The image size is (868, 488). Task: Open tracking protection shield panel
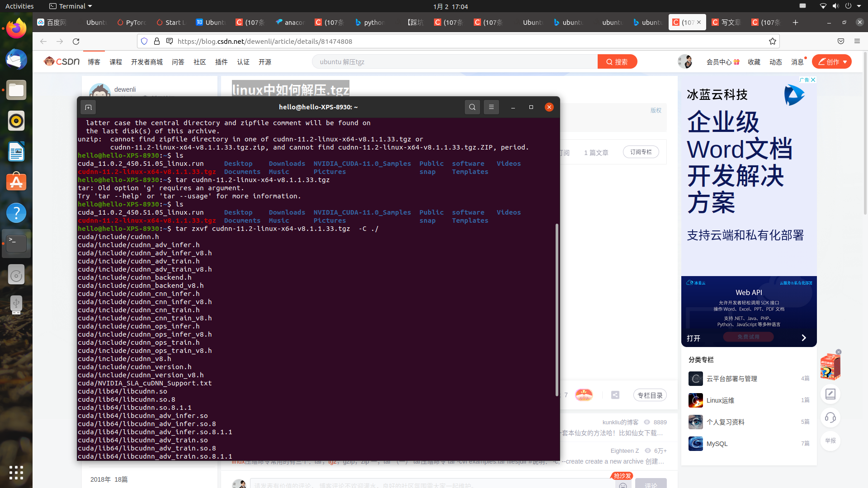[x=144, y=41]
